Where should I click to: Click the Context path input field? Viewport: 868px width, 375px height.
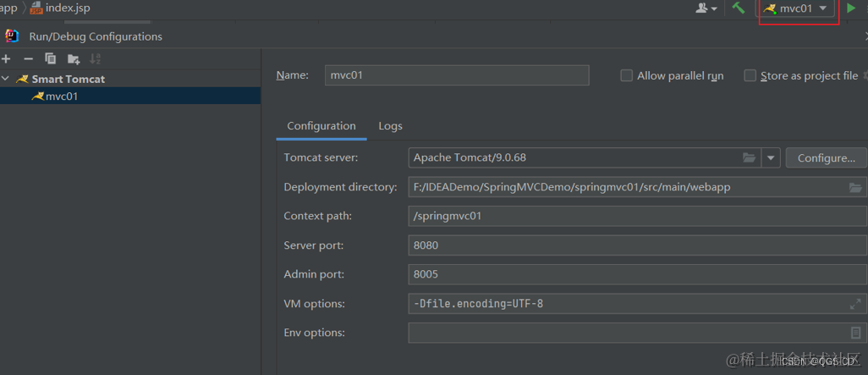(635, 216)
